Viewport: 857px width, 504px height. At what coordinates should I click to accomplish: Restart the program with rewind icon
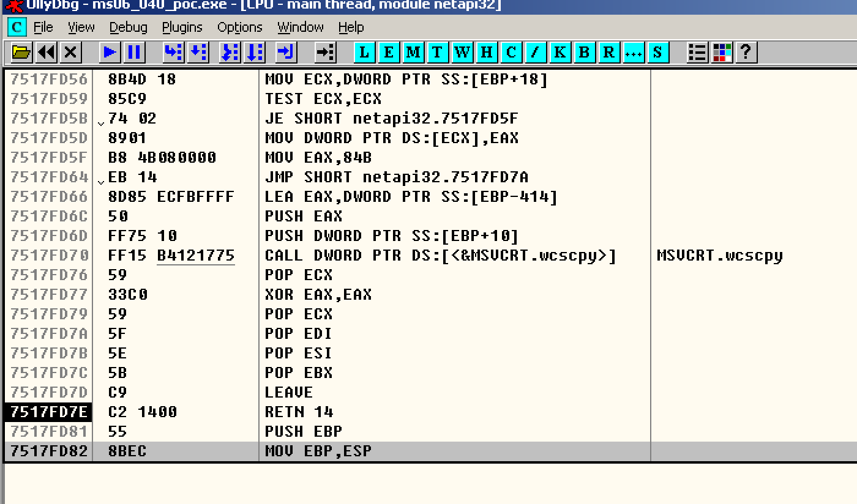click(47, 52)
